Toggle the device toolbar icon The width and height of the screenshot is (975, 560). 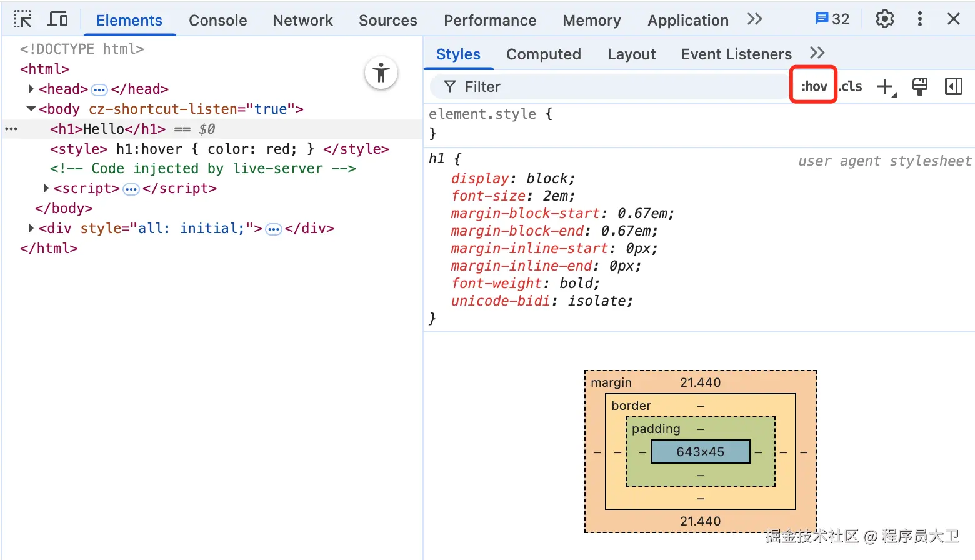[57, 19]
